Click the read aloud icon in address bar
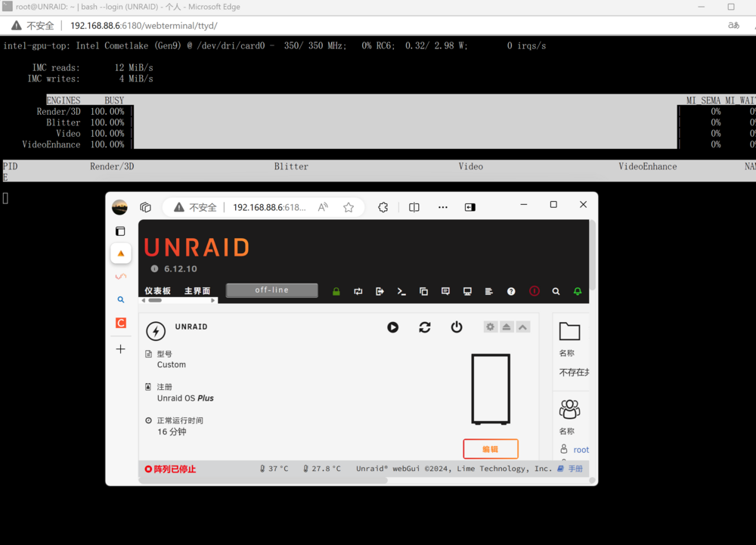Screen dimensions: 756x545 tap(323, 207)
